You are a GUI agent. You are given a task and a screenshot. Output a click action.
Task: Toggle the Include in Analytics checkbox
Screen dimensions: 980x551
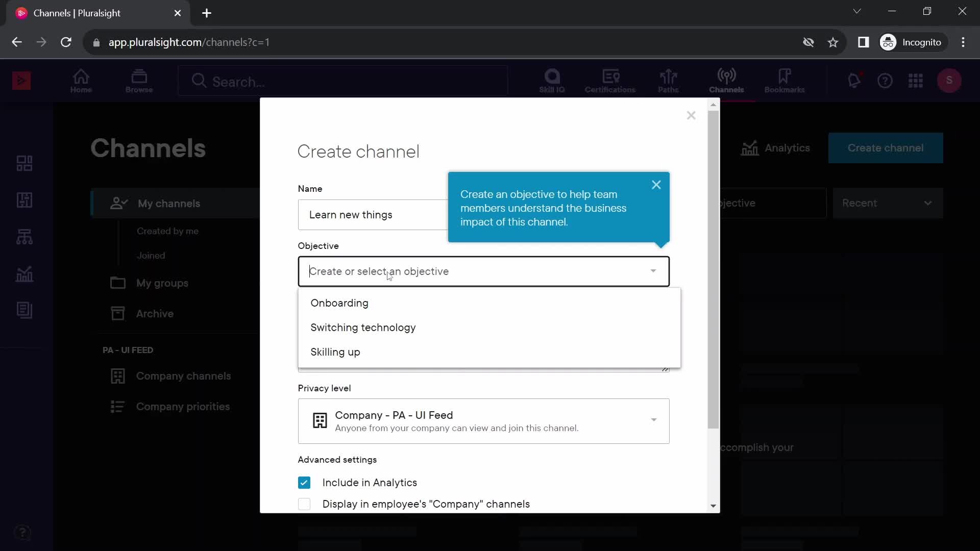[304, 483]
